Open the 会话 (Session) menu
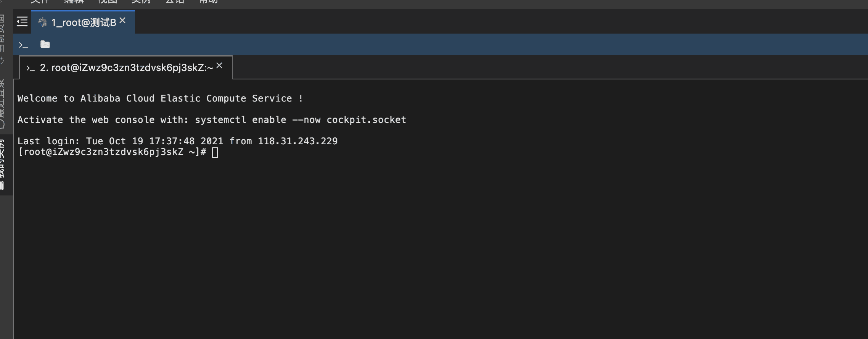 (x=175, y=2)
